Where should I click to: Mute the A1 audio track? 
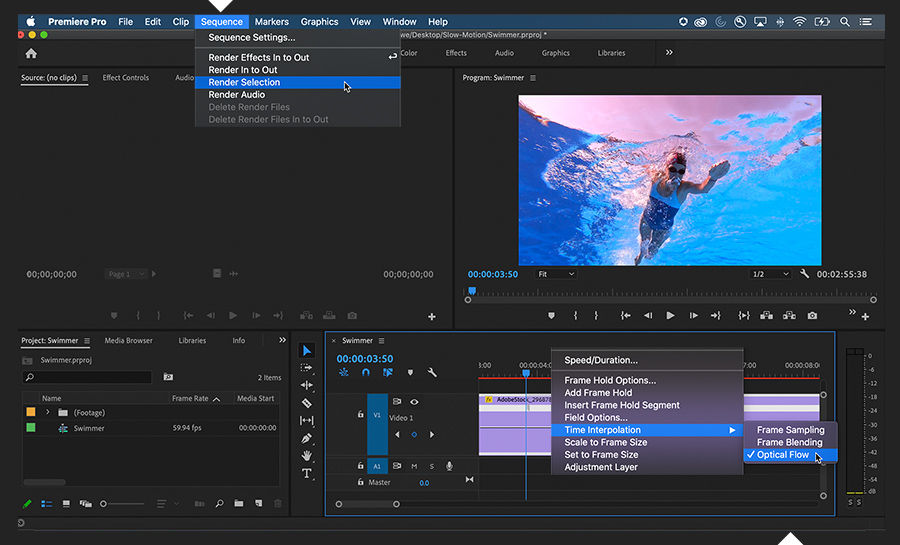[x=414, y=466]
